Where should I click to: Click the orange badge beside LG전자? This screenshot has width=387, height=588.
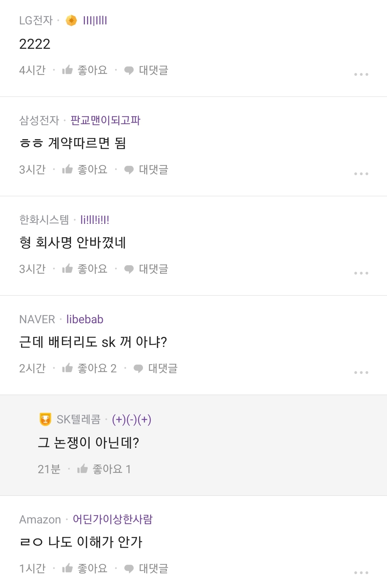71,21
